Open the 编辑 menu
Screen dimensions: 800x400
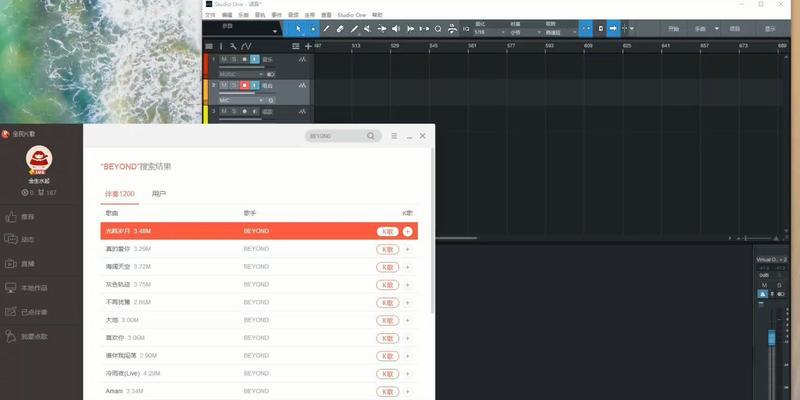[227, 15]
